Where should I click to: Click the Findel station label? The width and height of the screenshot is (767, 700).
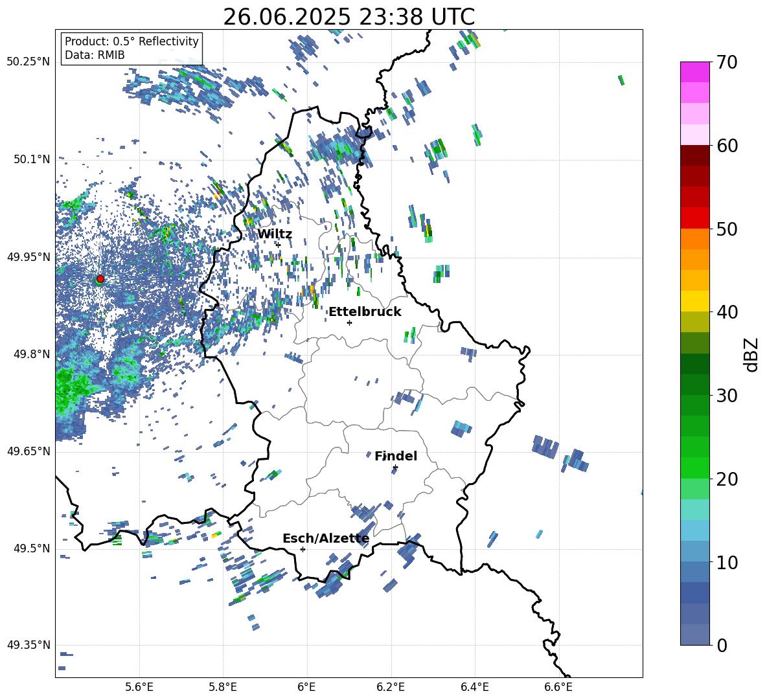pos(396,456)
